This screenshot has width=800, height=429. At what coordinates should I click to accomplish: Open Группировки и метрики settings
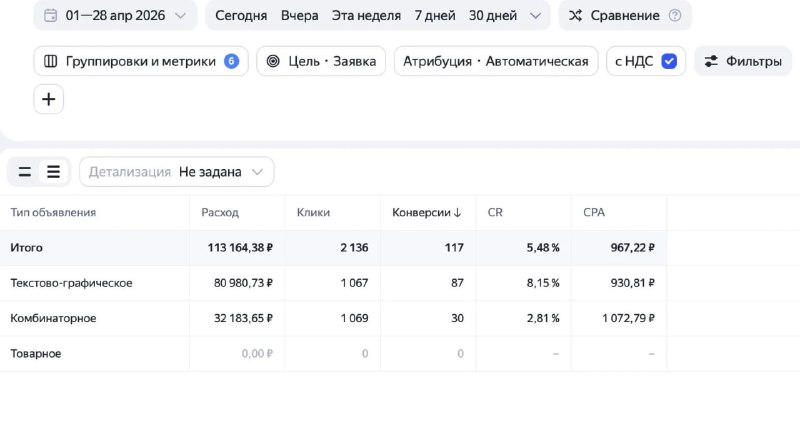click(x=141, y=61)
